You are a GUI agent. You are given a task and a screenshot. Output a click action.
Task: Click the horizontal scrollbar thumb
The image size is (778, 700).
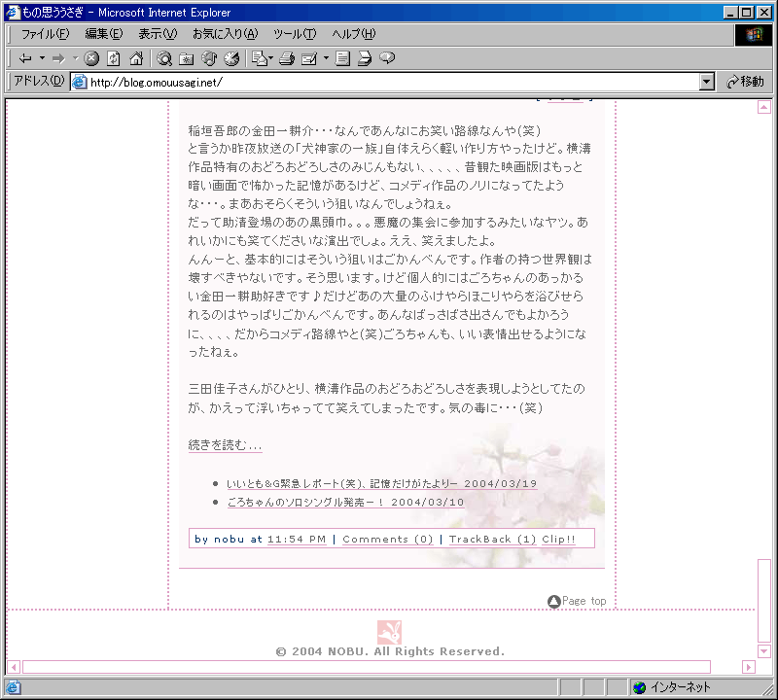[x=367, y=667]
